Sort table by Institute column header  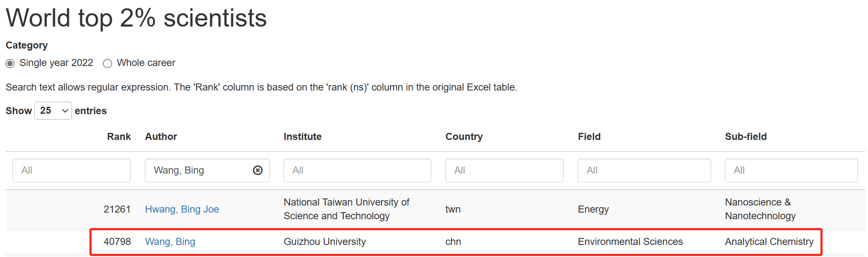click(303, 137)
